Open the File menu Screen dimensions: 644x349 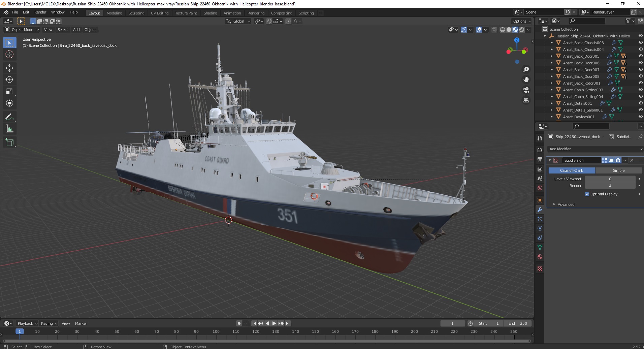[15, 12]
